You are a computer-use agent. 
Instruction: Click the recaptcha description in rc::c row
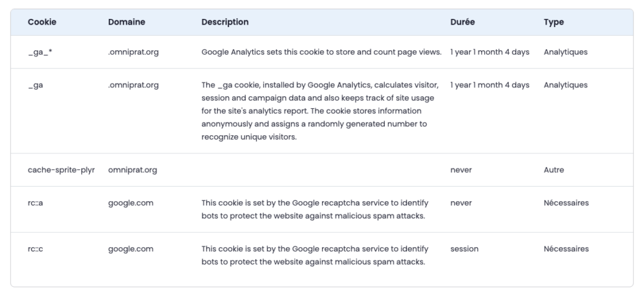coord(314,255)
